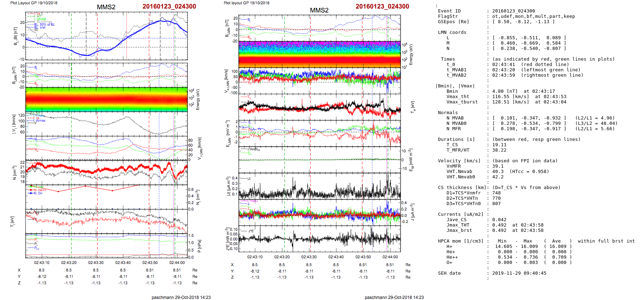Click the right plot's electron energy spectrogram
The height and width of the screenshot is (300, 644).
pos(320,54)
